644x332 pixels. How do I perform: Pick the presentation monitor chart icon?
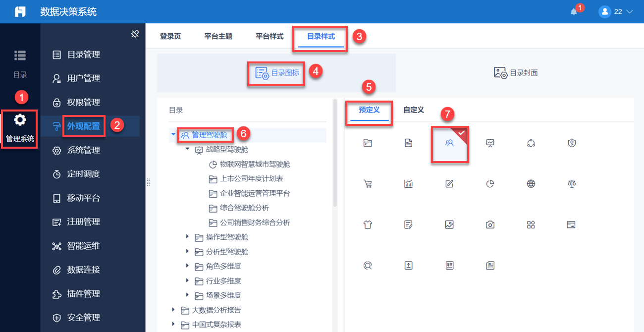490,143
